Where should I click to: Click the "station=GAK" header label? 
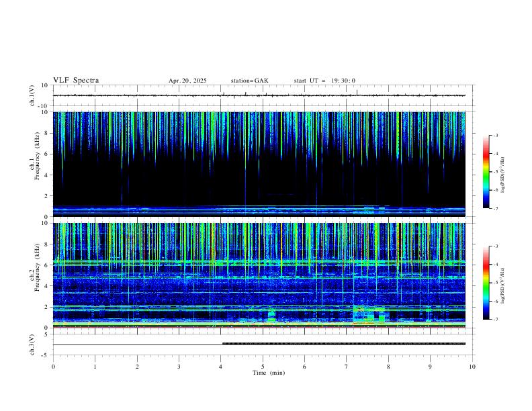[249, 81]
